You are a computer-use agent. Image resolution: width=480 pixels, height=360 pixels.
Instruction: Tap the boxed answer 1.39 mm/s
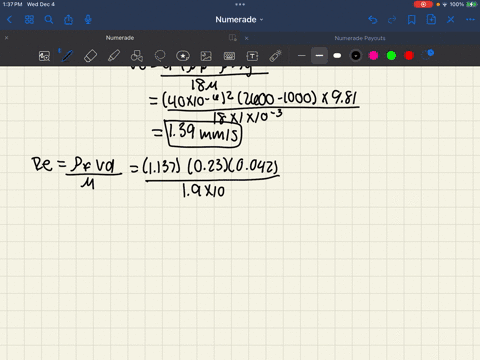coord(203,133)
